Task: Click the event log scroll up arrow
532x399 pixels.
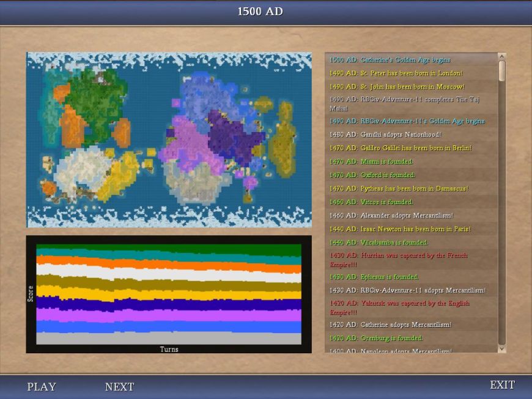Action: (502, 56)
